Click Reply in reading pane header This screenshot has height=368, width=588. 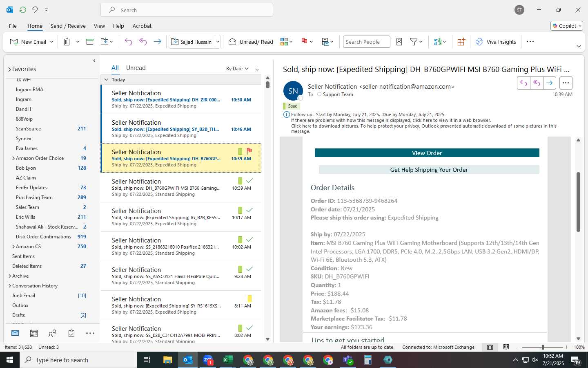click(x=523, y=83)
